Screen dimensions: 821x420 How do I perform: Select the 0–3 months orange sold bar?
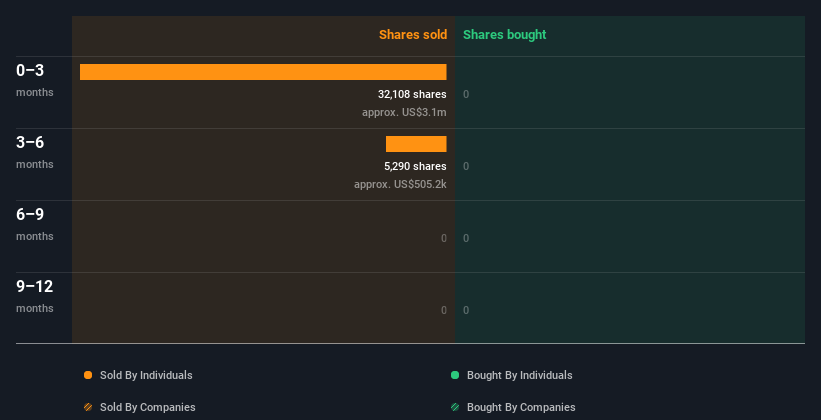click(x=263, y=72)
